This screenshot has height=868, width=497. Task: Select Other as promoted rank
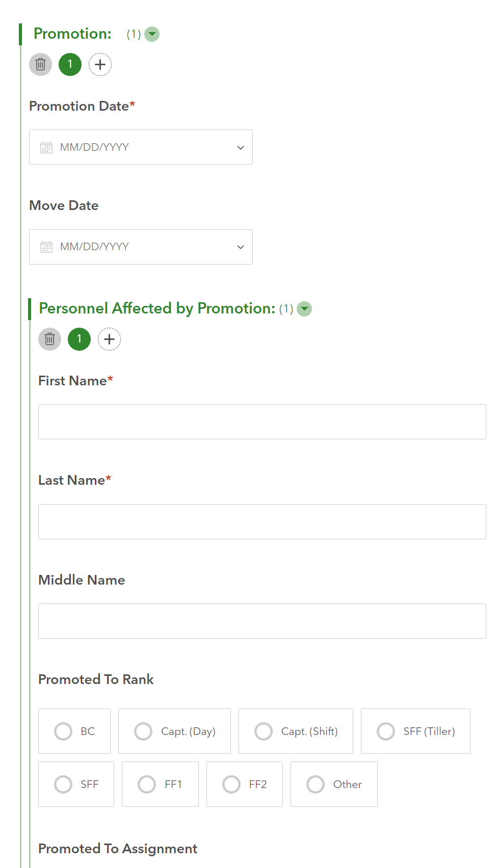pos(316,784)
